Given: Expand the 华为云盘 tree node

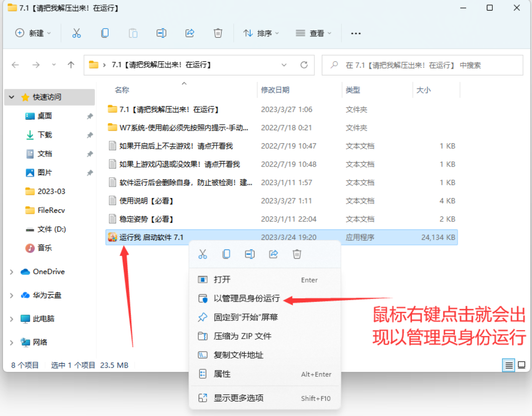Looking at the screenshot, I should coord(12,295).
